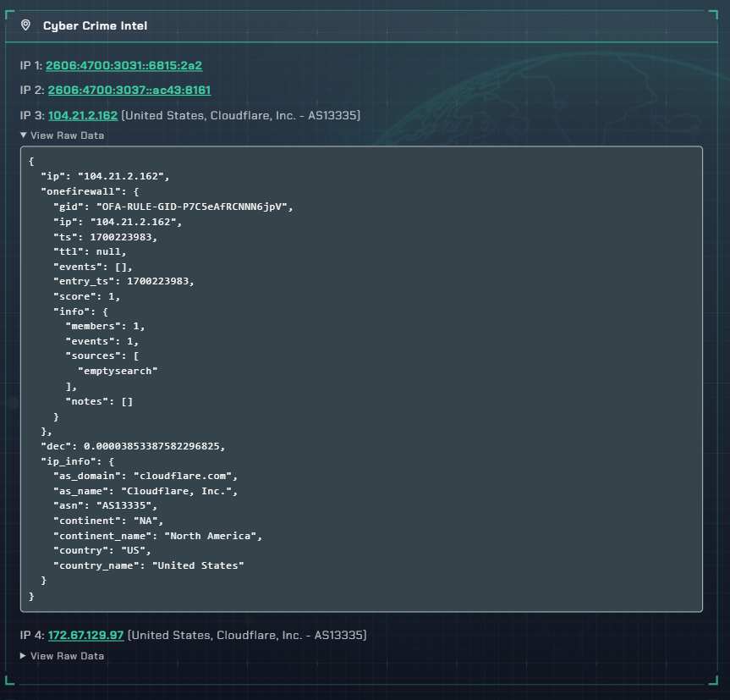730x700 pixels.
Task: Click the IP 3 Cloudflare AS13335 location text
Action: tap(241, 115)
